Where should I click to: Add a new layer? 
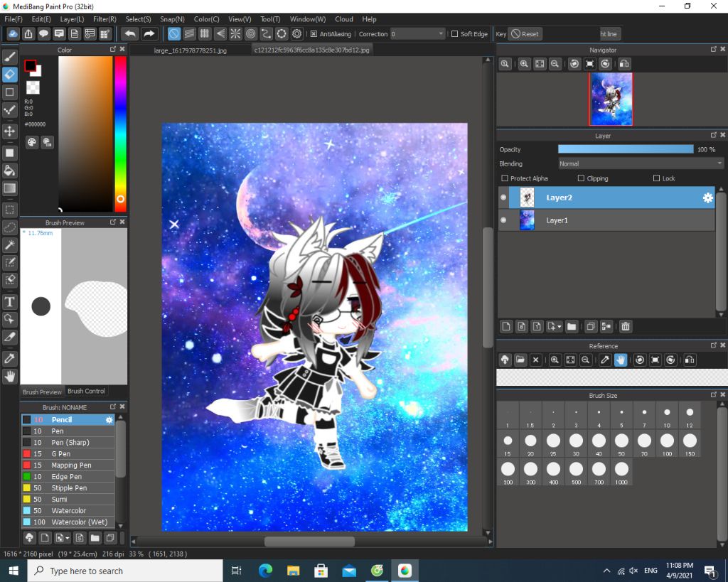506,327
